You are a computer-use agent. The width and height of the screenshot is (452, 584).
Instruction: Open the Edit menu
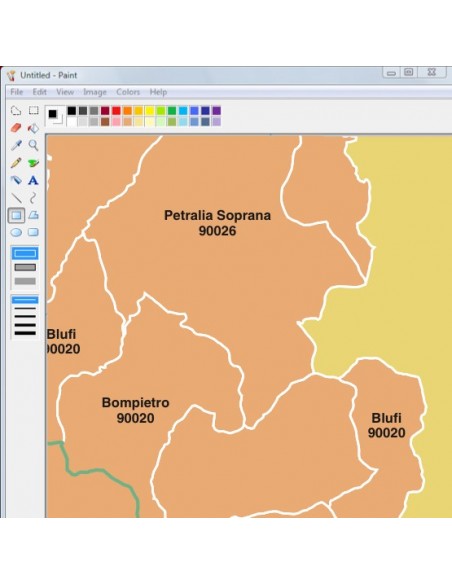[x=39, y=92]
